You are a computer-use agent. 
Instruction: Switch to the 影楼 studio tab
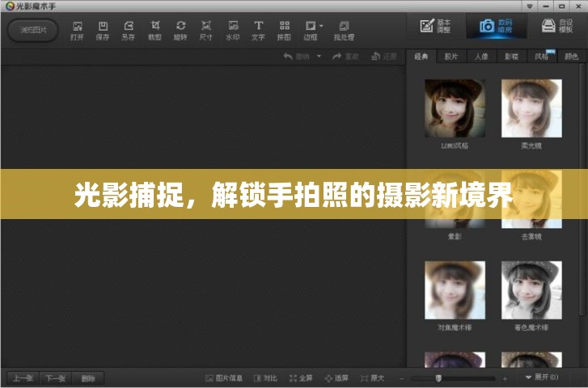click(511, 57)
